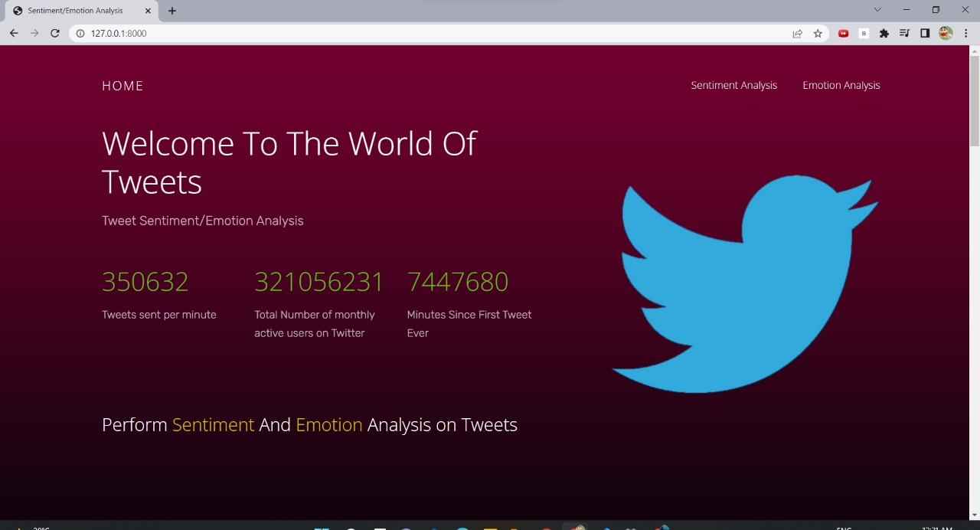Close the Sentiment/Emotion Analysis tab

point(148,11)
